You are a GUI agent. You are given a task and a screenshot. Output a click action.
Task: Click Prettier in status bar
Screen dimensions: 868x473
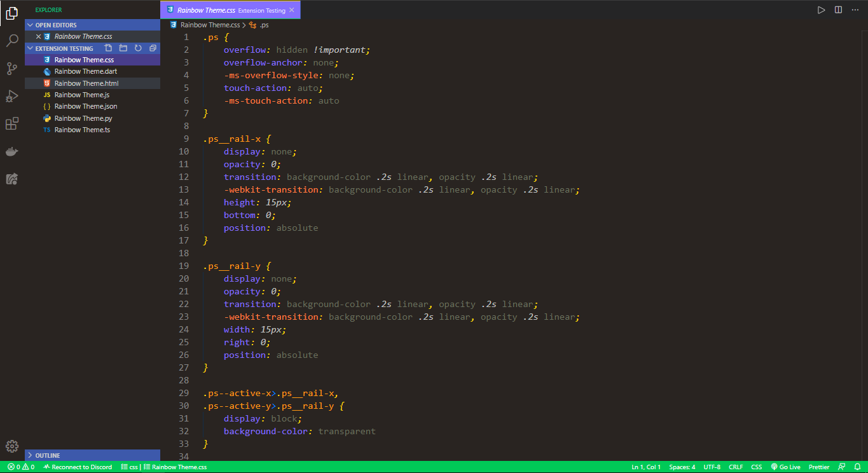pyautogui.click(x=819, y=467)
